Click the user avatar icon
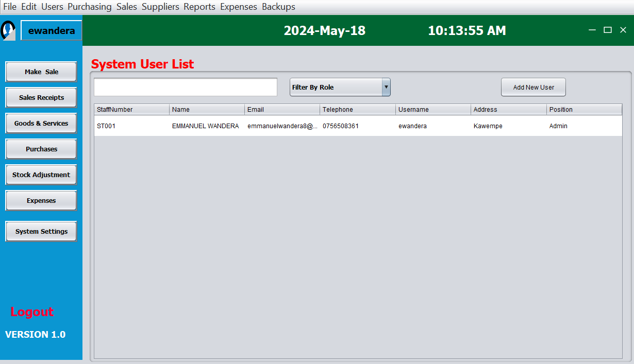Screen dimensions: 634x364 click(x=8, y=30)
